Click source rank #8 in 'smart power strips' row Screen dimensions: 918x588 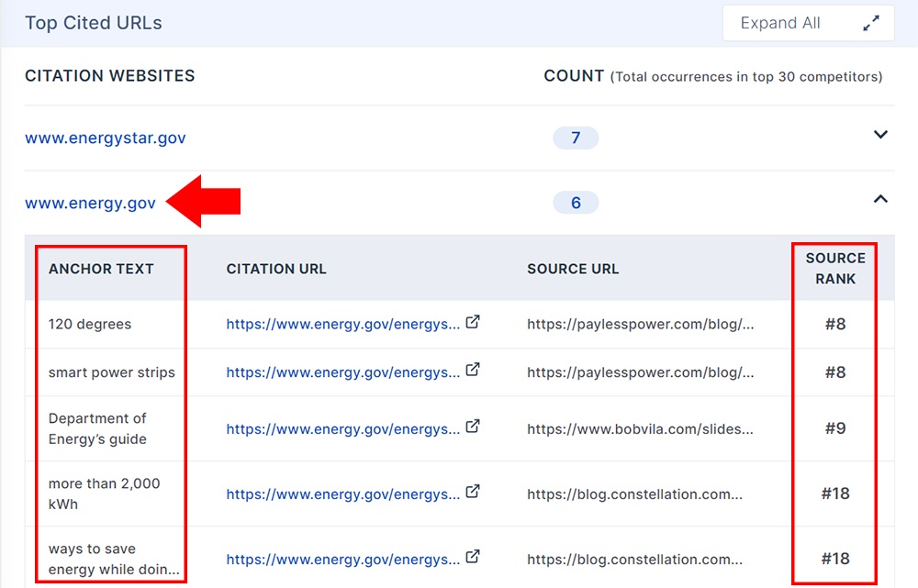(835, 372)
